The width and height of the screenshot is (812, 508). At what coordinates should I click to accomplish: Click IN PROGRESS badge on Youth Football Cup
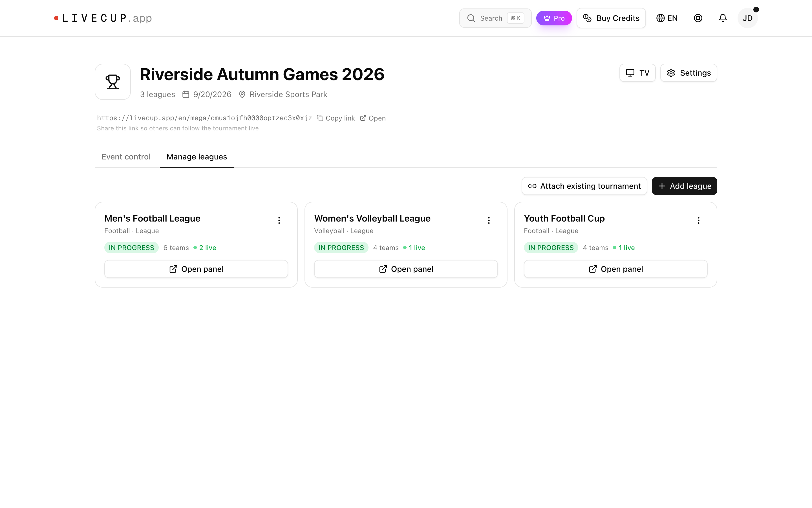[x=551, y=248]
